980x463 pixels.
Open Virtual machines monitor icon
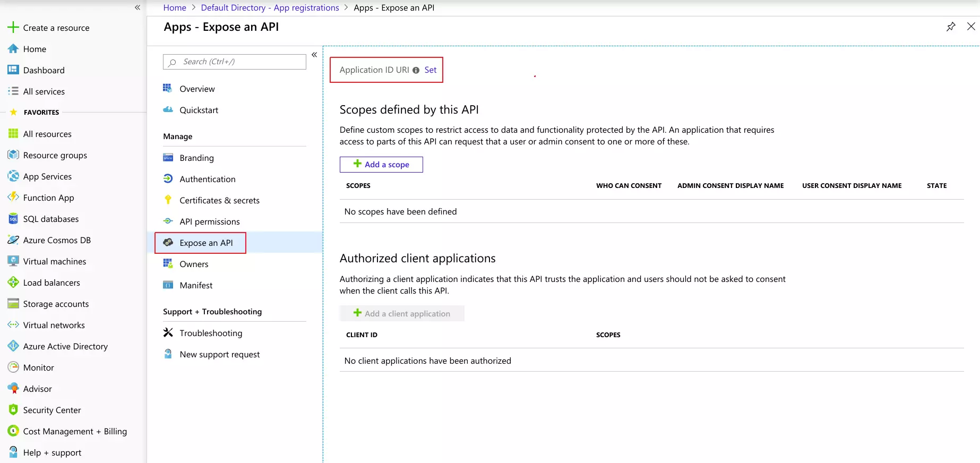click(13, 261)
